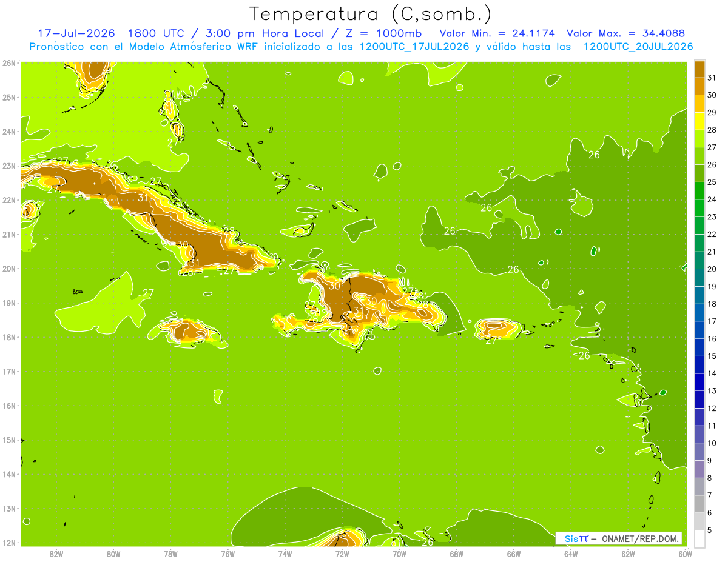Click the 76W longitude label
This screenshot has height=562, width=728.
click(x=228, y=554)
